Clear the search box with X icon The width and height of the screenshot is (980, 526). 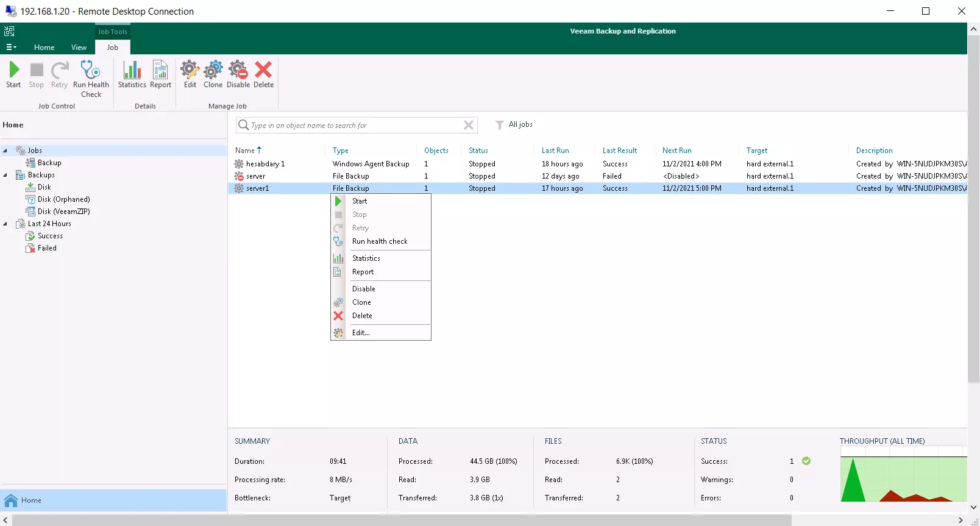(469, 125)
